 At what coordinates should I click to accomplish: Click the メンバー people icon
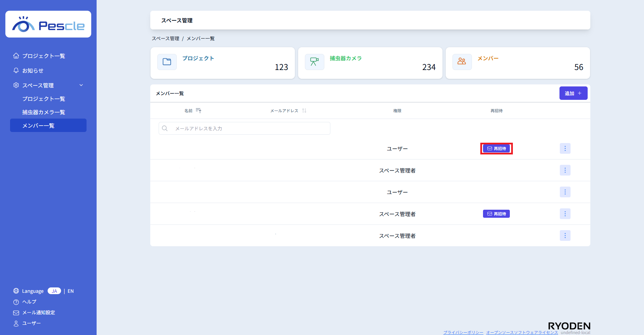coord(462,62)
